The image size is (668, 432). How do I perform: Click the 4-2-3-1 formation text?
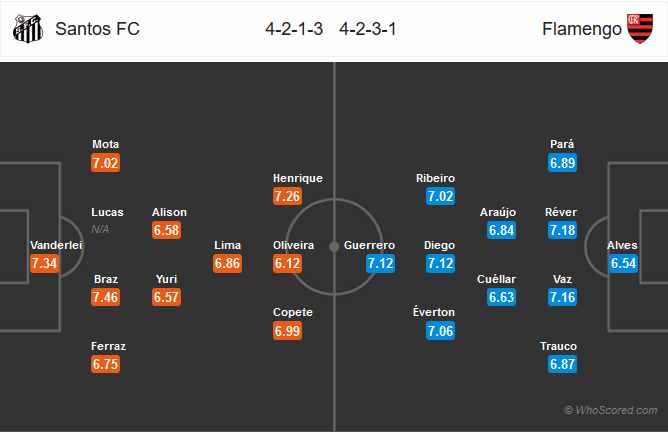368,29
